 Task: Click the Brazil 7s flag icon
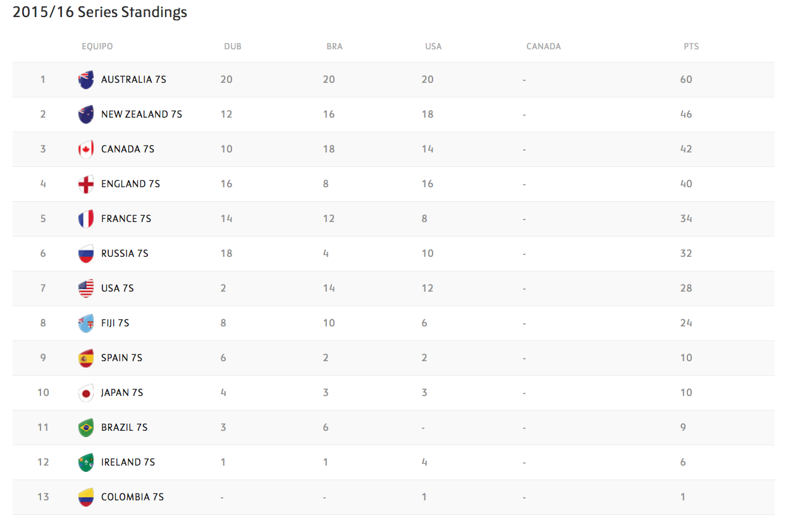click(86, 428)
